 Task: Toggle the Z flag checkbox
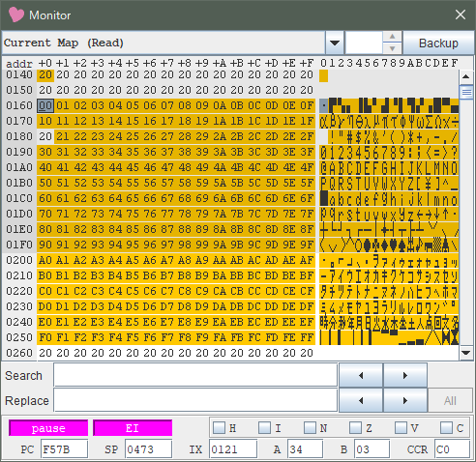click(x=355, y=428)
